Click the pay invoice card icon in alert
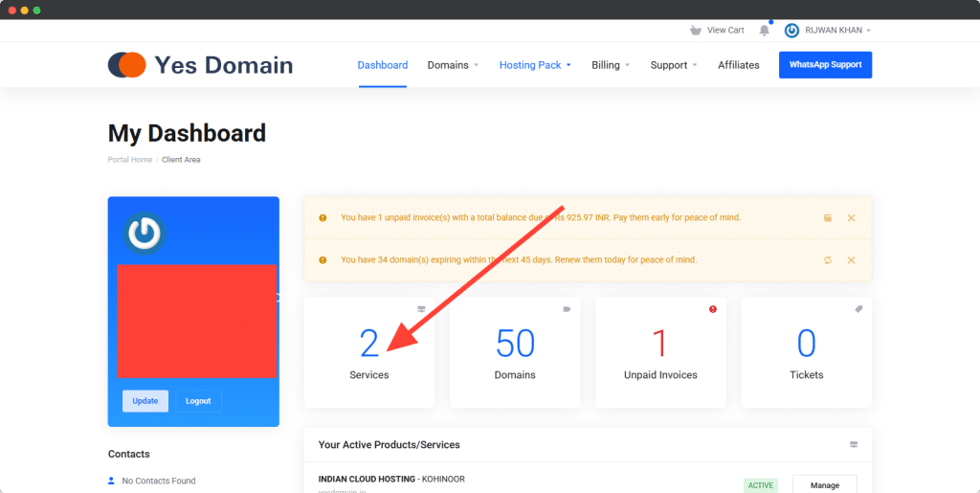980x493 pixels. pos(828,218)
